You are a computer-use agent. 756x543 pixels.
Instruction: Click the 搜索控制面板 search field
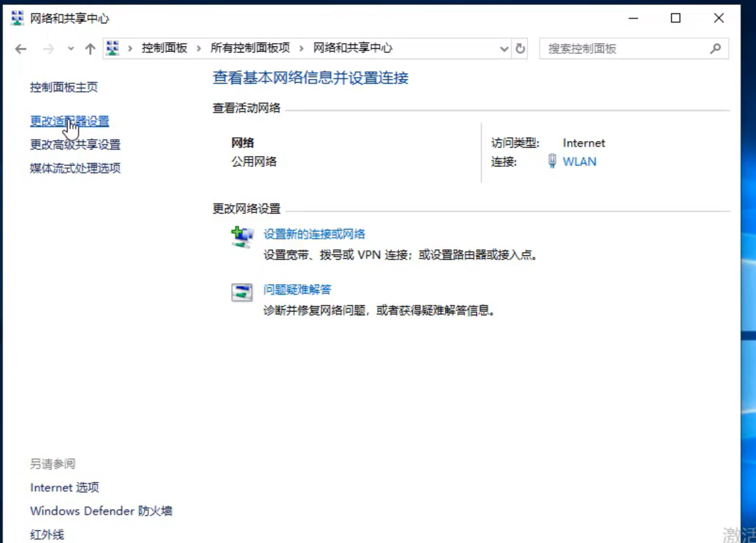(624, 48)
